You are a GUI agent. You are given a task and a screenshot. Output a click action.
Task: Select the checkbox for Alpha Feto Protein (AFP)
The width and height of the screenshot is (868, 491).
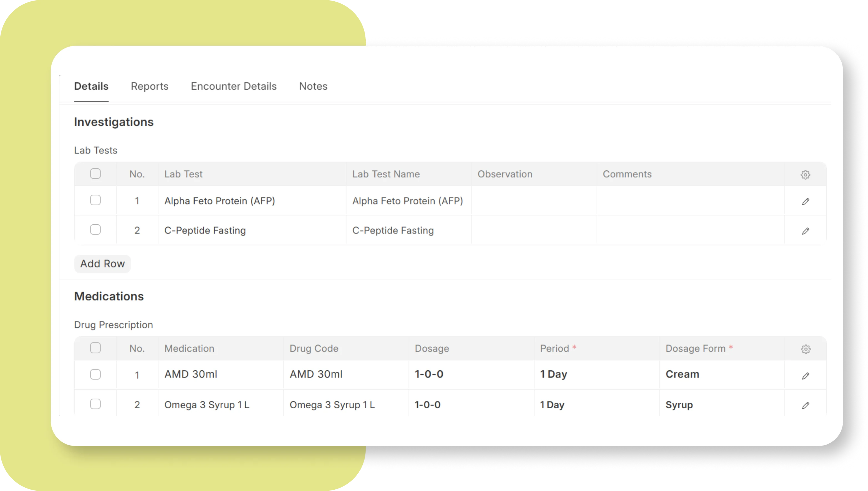(96, 200)
